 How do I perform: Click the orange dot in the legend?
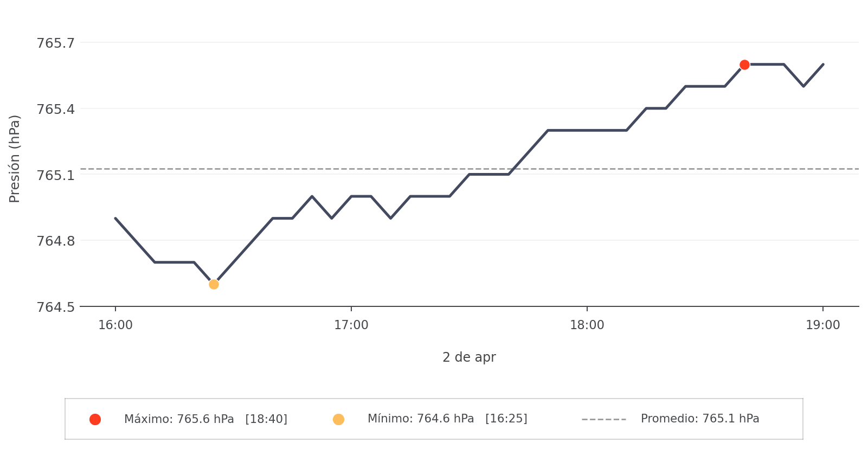[x=338, y=419]
